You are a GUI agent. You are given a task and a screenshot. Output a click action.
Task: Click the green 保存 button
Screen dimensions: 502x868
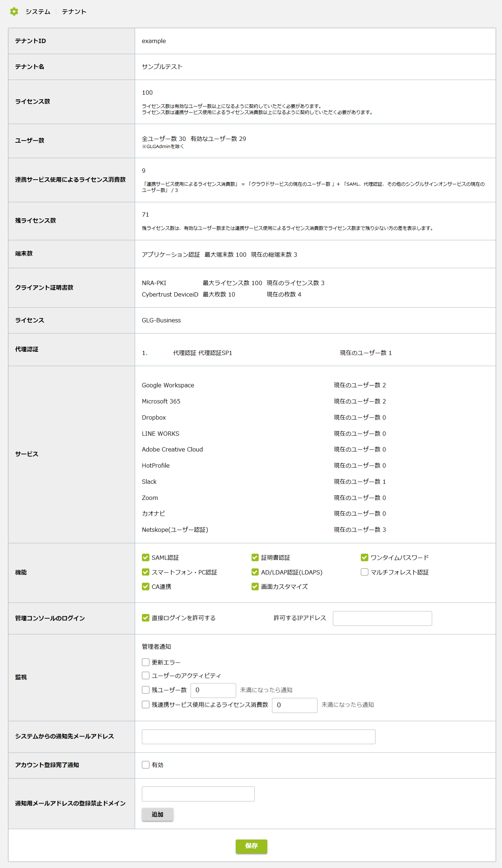[252, 846]
